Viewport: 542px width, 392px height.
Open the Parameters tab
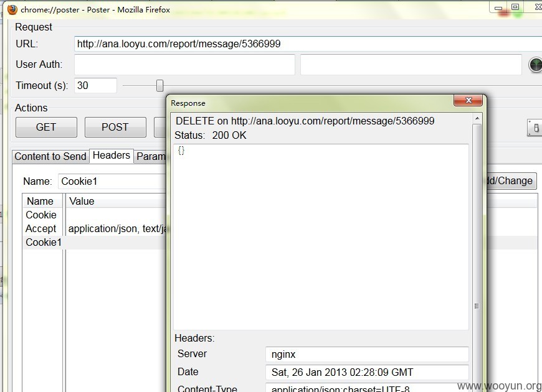point(151,156)
